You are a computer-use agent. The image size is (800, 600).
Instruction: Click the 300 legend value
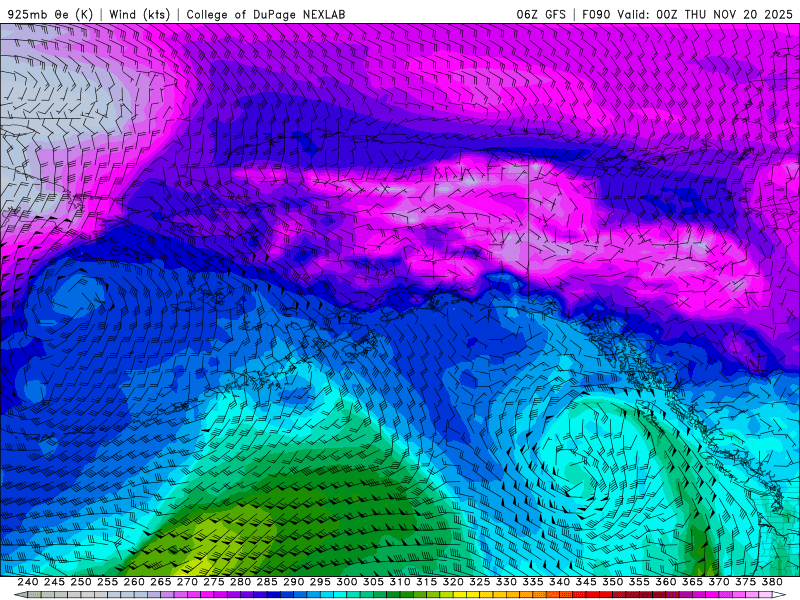[x=347, y=582]
